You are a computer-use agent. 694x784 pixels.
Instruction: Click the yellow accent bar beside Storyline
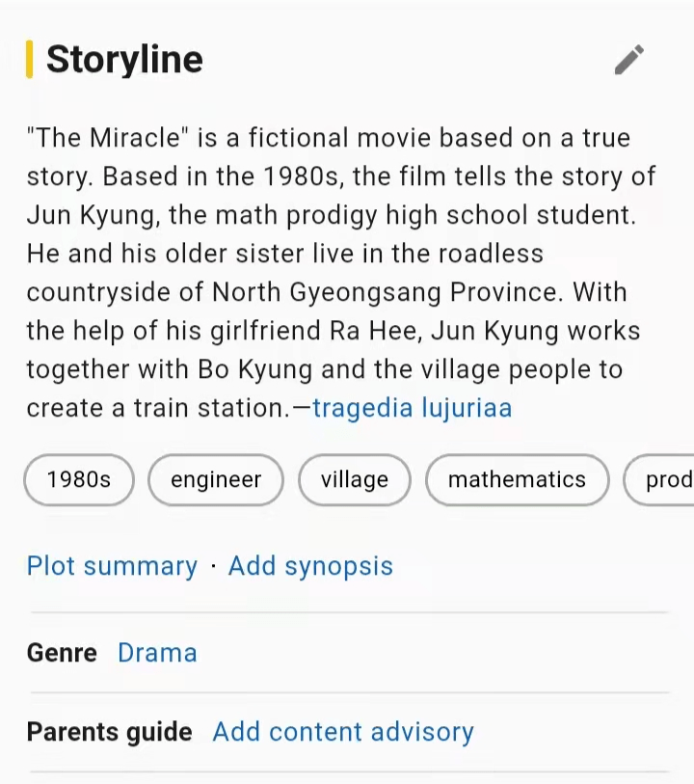(30, 60)
